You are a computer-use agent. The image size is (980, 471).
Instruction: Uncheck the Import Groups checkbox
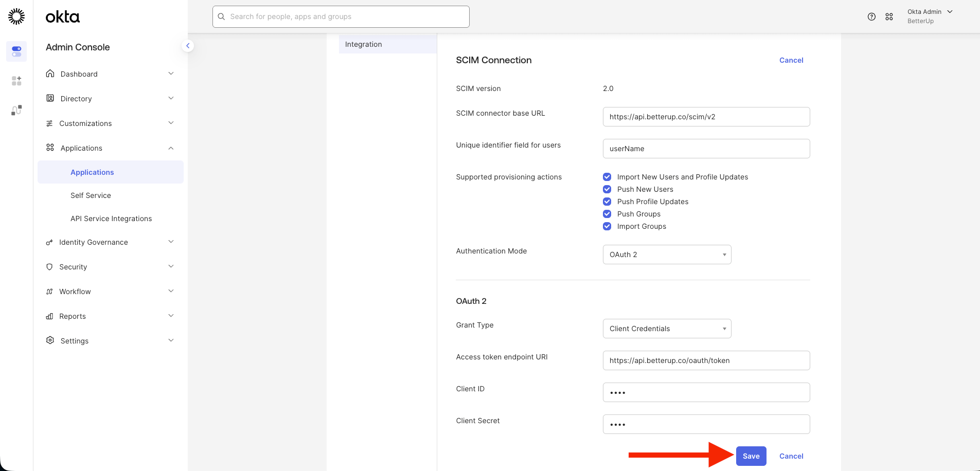(607, 226)
